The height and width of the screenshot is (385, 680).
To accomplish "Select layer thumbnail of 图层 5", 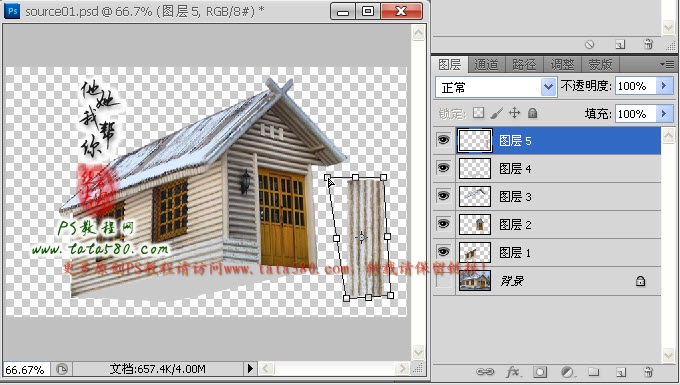I will tap(475, 140).
